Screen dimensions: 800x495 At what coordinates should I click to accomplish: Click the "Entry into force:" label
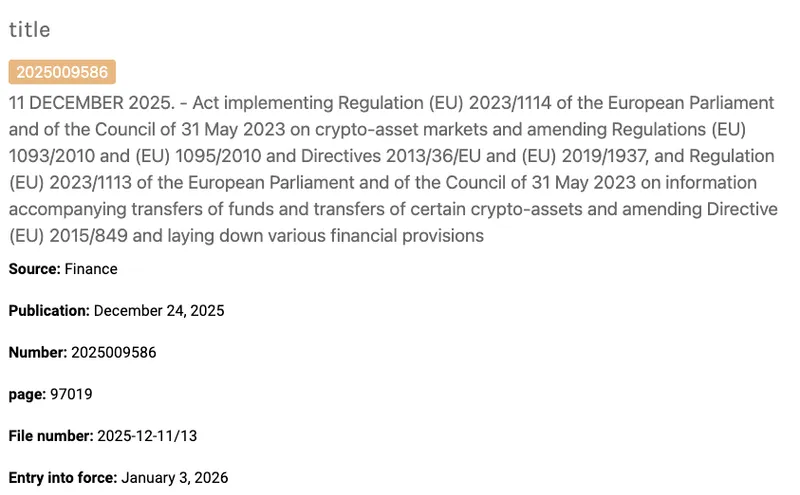(63, 478)
